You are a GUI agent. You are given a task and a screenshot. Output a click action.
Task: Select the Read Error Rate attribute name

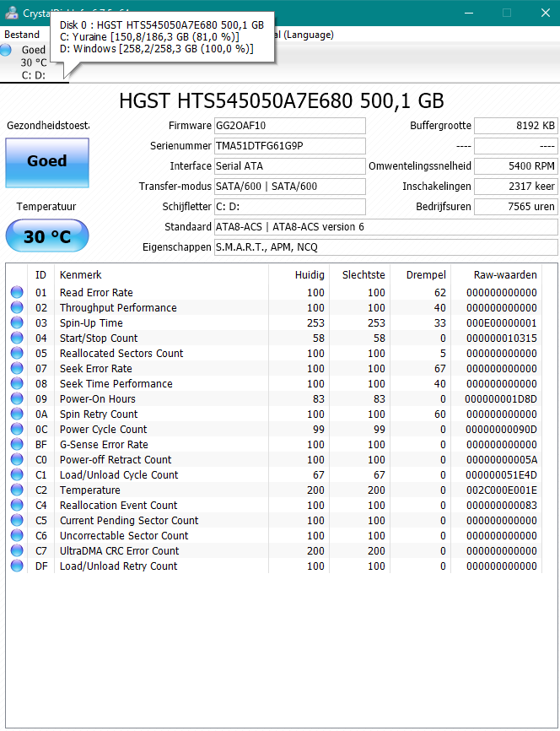96,293
